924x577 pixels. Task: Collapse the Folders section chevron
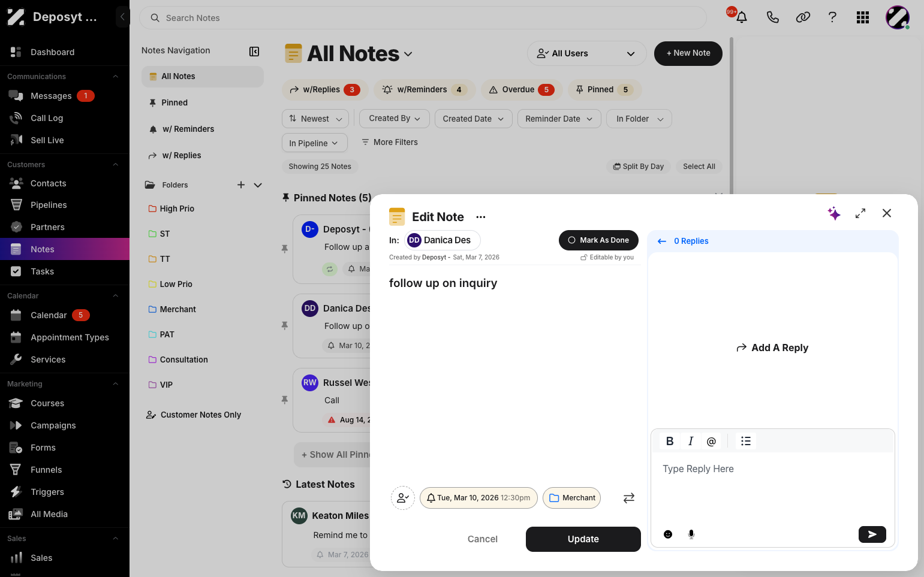(x=258, y=185)
